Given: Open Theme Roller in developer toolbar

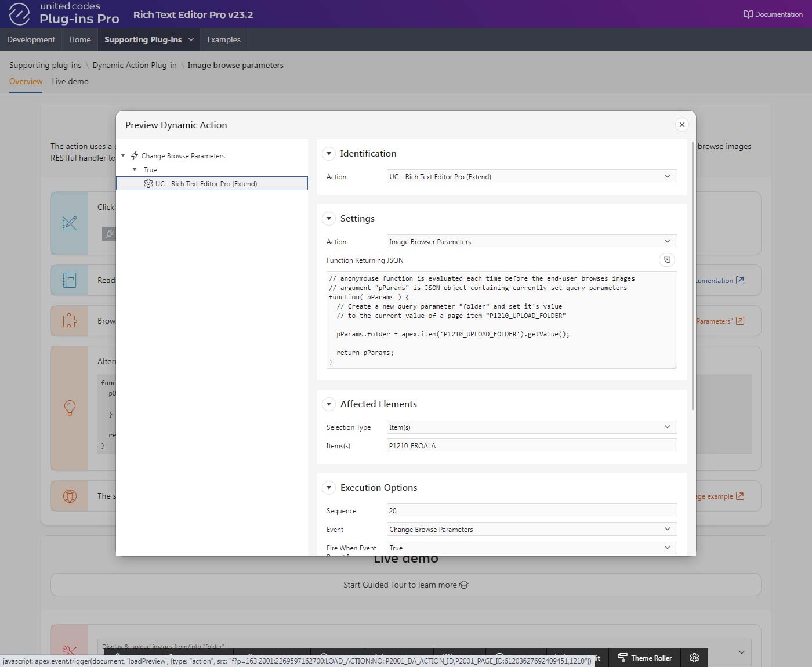Looking at the screenshot, I should pyautogui.click(x=644, y=658).
